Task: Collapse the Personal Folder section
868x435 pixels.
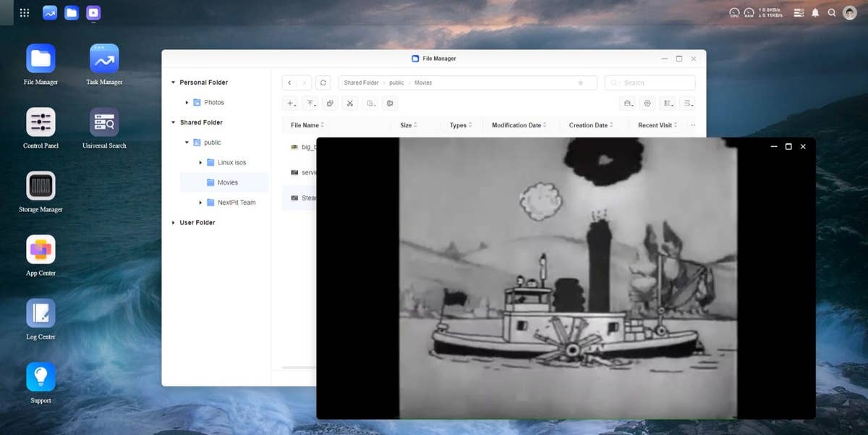Action: [x=174, y=83]
